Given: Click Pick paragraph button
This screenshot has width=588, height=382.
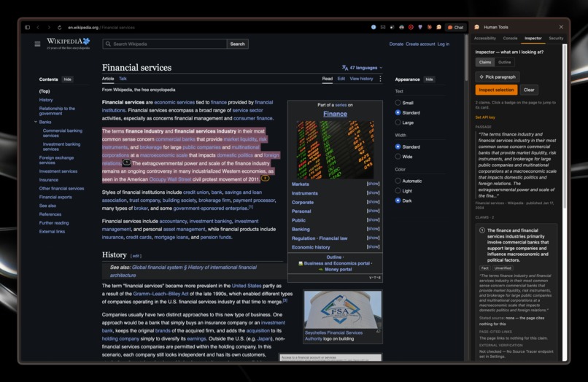Looking at the screenshot, I should (498, 77).
